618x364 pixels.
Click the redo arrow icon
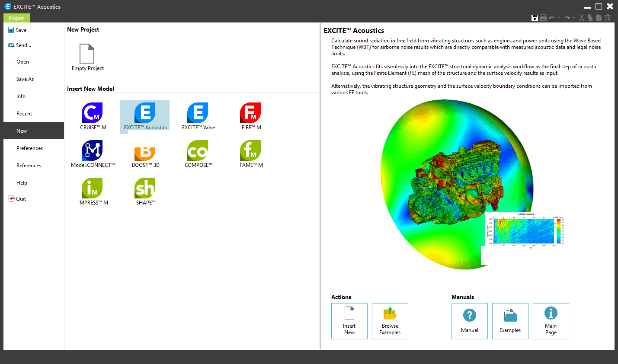[x=567, y=18]
